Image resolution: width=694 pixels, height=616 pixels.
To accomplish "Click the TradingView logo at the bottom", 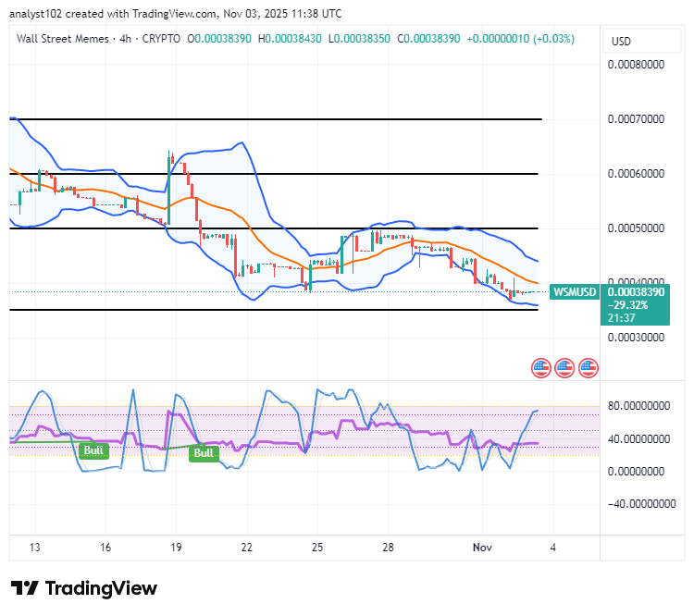I will pos(84,588).
